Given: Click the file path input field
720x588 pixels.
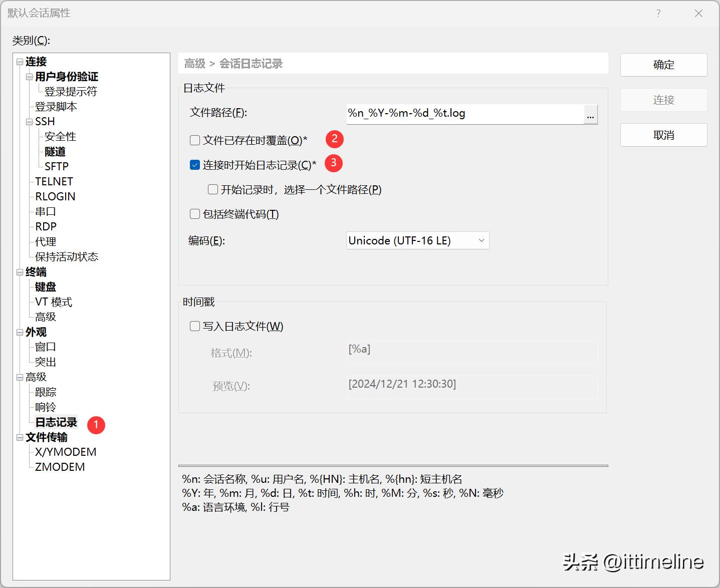Looking at the screenshot, I should pos(464,114).
